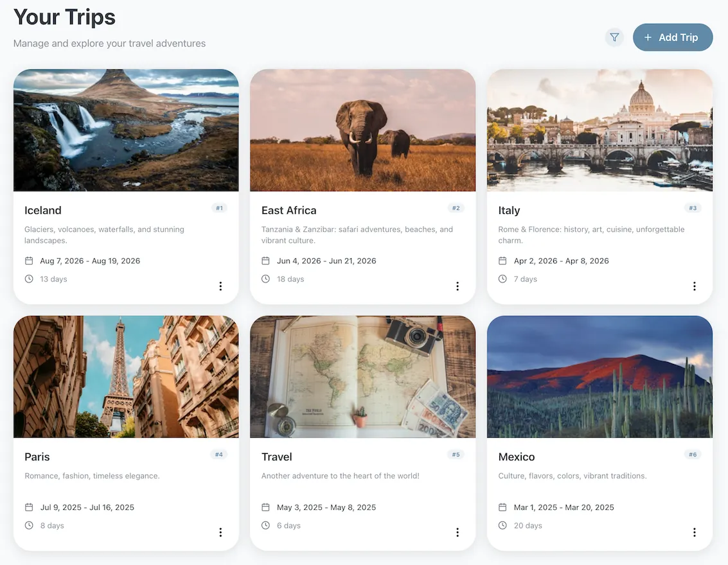
Task: Click the Travel map and camera photo
Action: point(362,377)
